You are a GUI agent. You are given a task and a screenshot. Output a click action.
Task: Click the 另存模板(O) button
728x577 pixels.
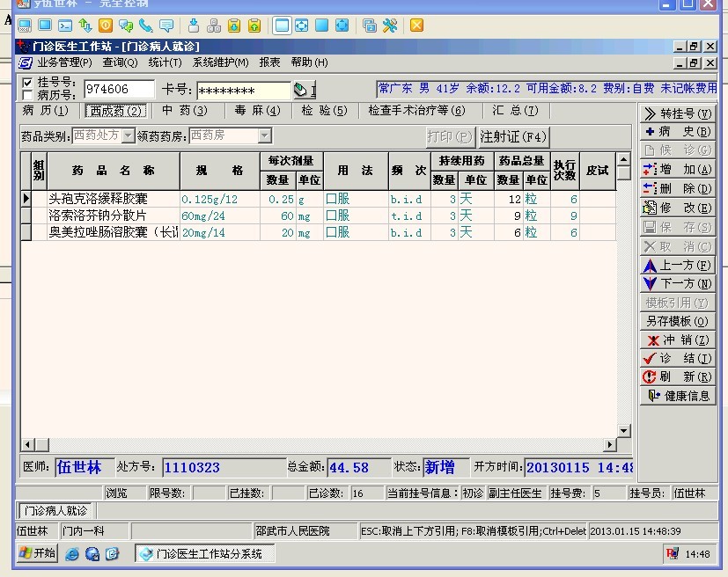tap(678, 321)
